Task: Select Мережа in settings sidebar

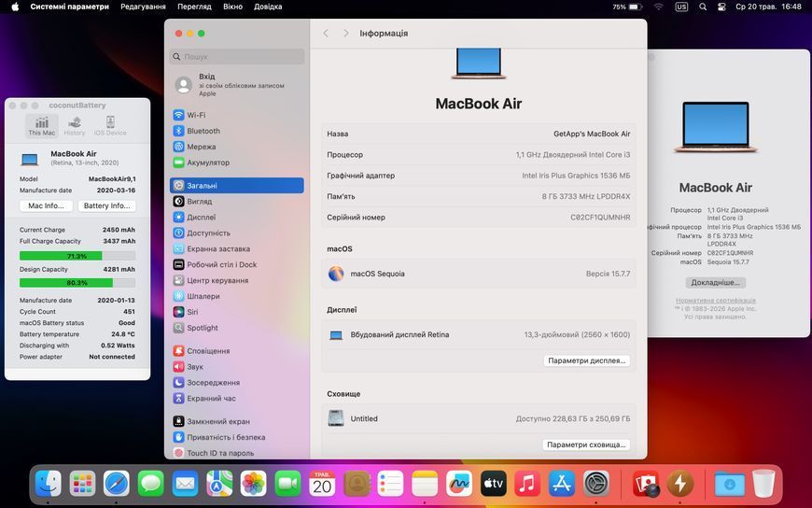Action: click(x=237, y=147)
